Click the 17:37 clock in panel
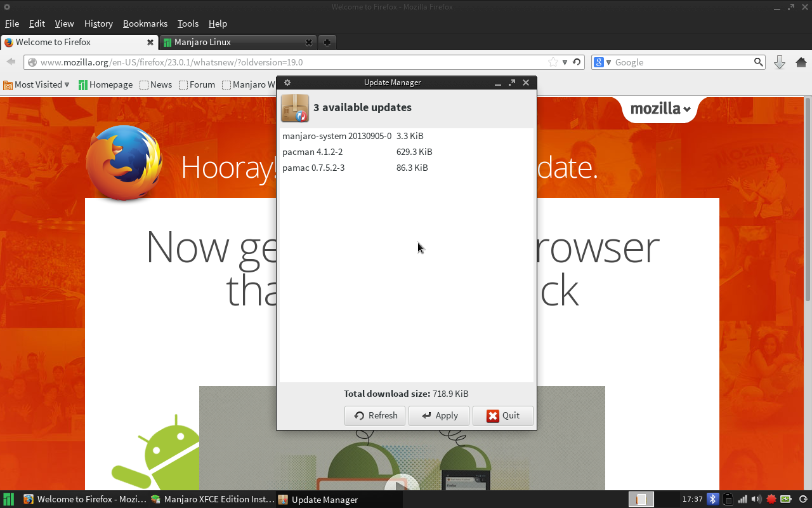812x508 pixels. [x=692, y=500]
